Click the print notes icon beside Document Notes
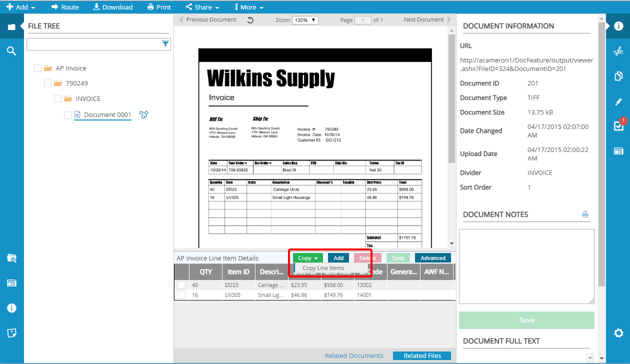This screenshot has height=364, width=630. [x=585, y=214]
